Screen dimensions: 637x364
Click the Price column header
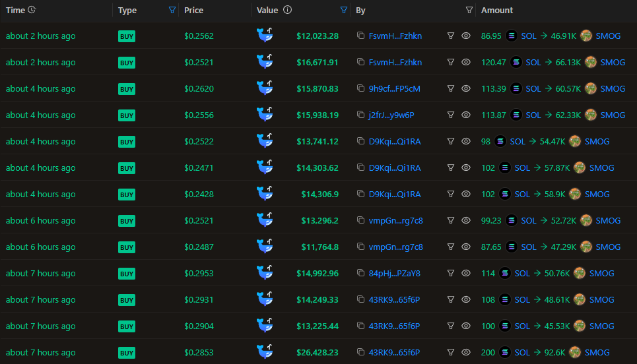193,10
